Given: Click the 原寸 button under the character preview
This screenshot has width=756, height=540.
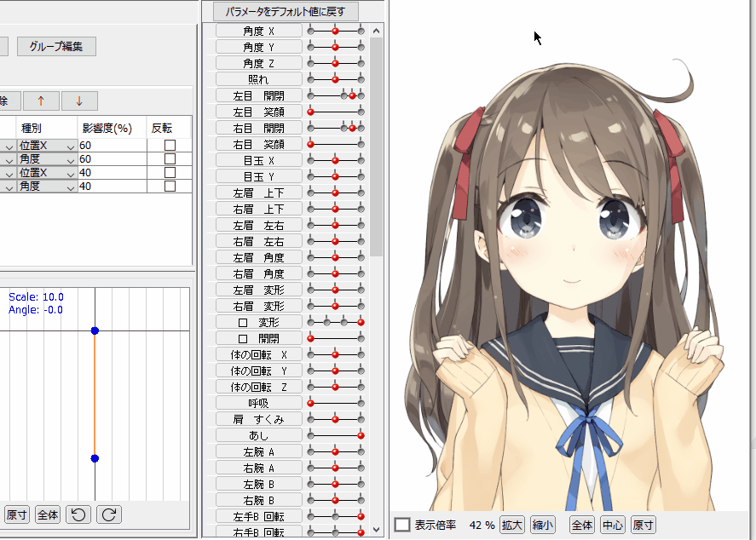Looking at the screenshot, I should [643, 525].
